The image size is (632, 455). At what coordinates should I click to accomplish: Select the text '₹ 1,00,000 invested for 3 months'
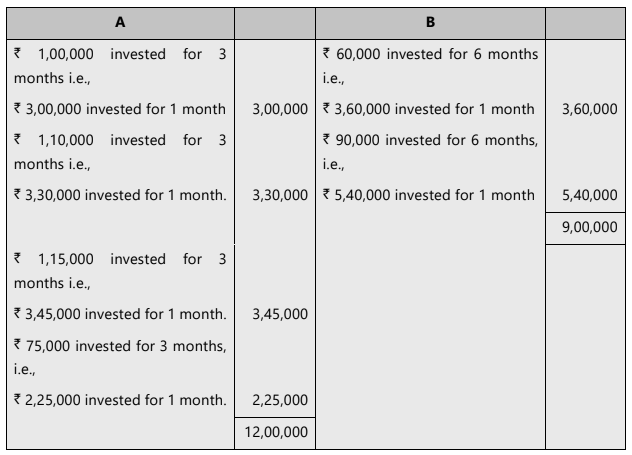pos(120,54)
